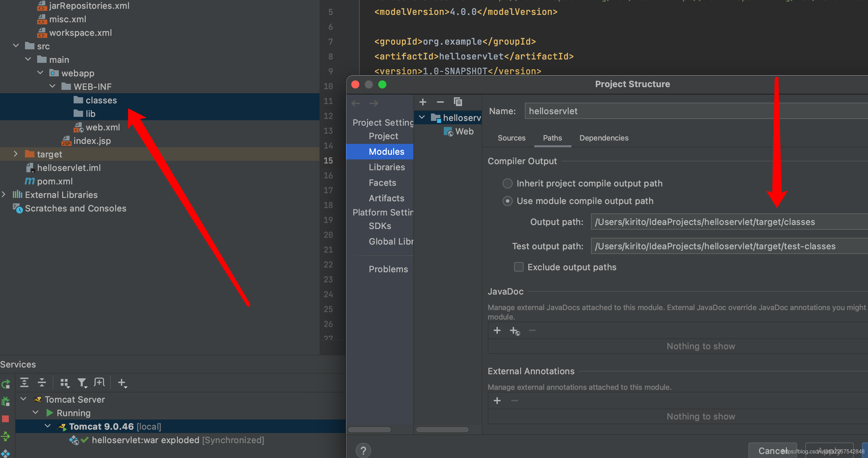
Task: Click the Remove module minus icon
Action: click(x=440, y=102)
